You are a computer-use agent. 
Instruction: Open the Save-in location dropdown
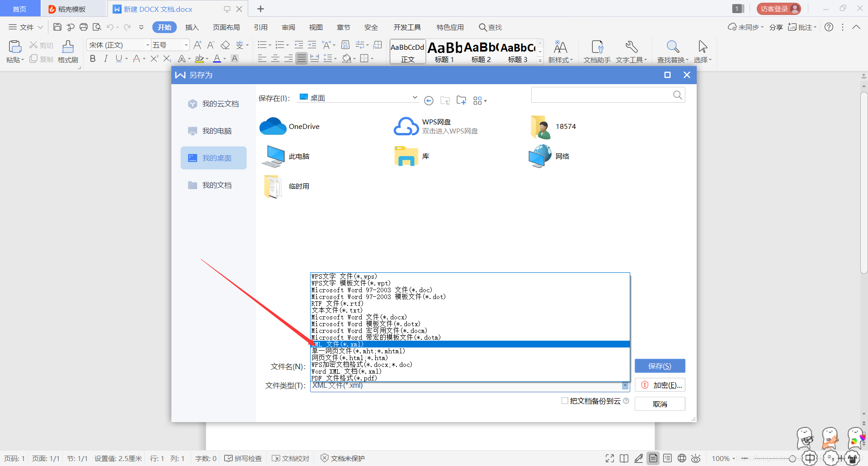[415, 98]
